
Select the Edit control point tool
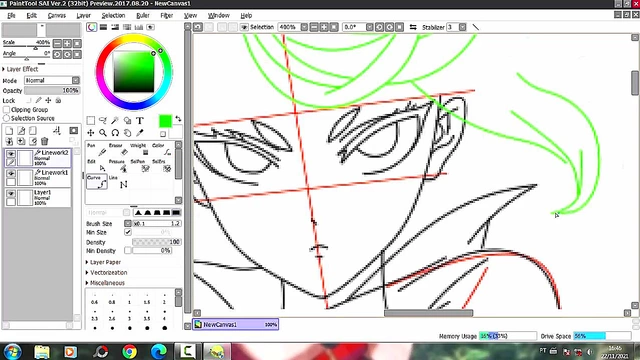(97, 166)
